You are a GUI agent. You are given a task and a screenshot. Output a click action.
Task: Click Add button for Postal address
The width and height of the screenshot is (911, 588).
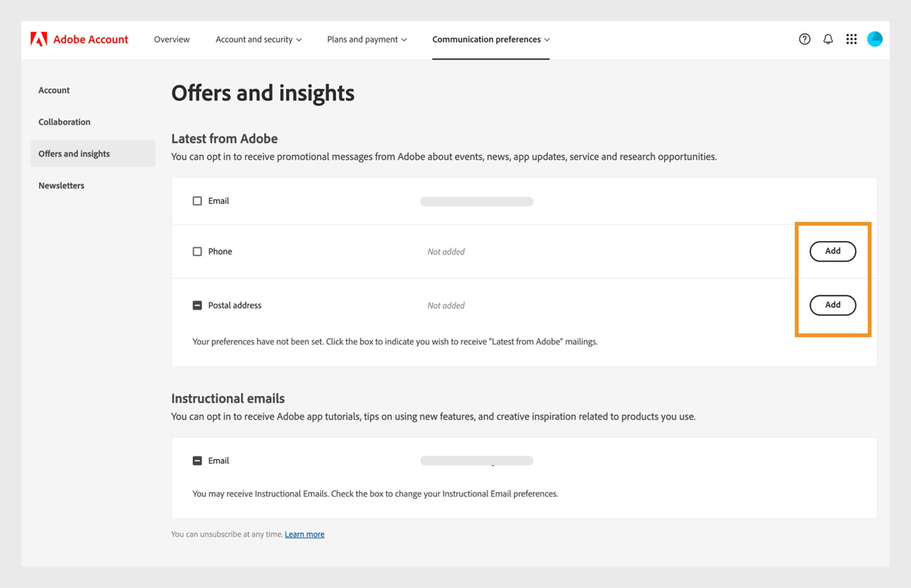[x=833, y=305]
